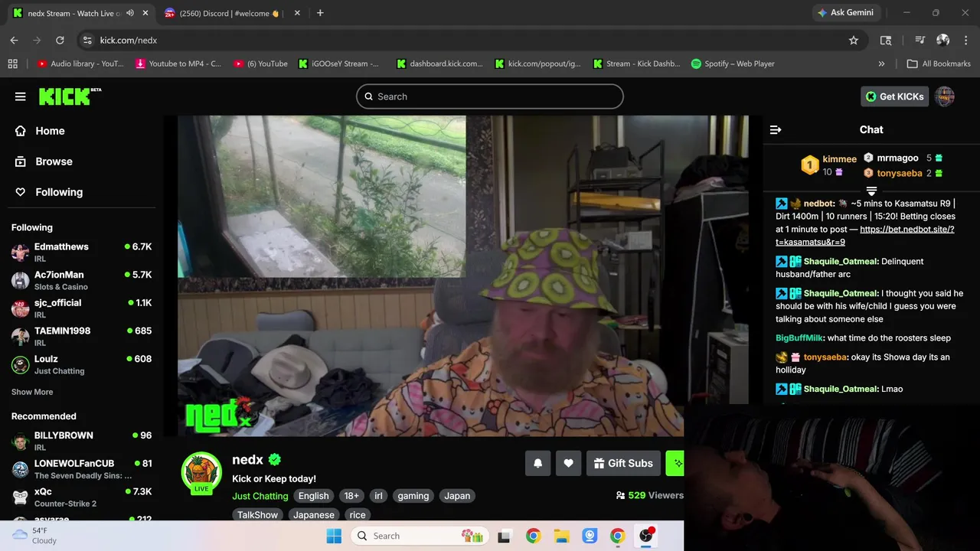Click mrmagoo in the gifters leaderboard

point(897,158)
